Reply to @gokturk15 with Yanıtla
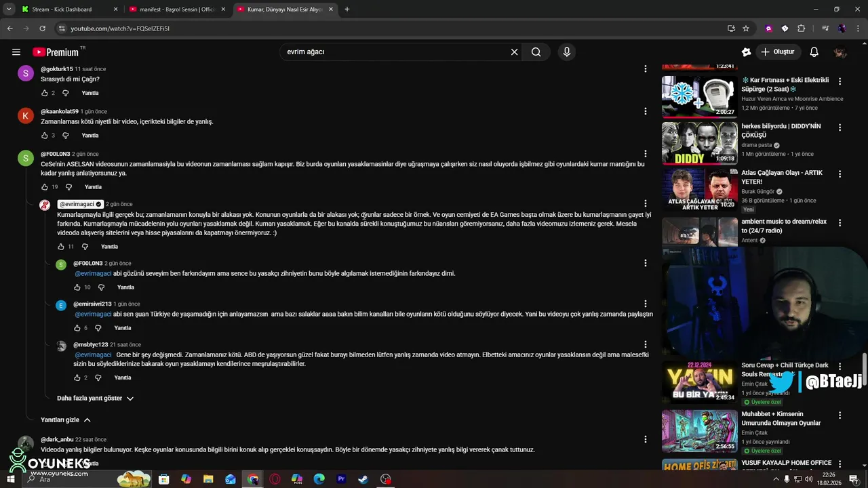The width and height of the screenshot is (868, 488). pyautogui.click(x=90, y=93)
